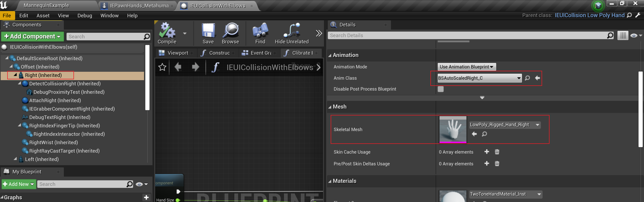Open the Animation Mode dropdown

click(x=466, y=67)
